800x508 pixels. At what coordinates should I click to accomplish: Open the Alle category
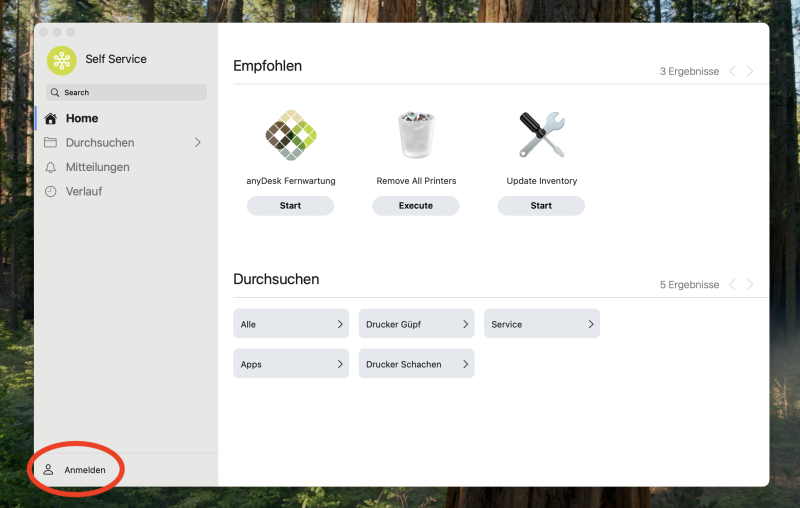(291, 324)
